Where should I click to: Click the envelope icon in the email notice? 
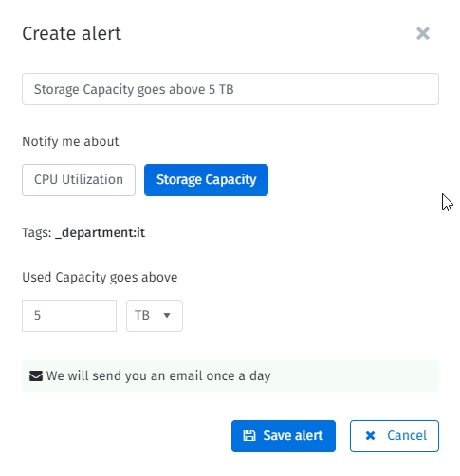point(36,376)
